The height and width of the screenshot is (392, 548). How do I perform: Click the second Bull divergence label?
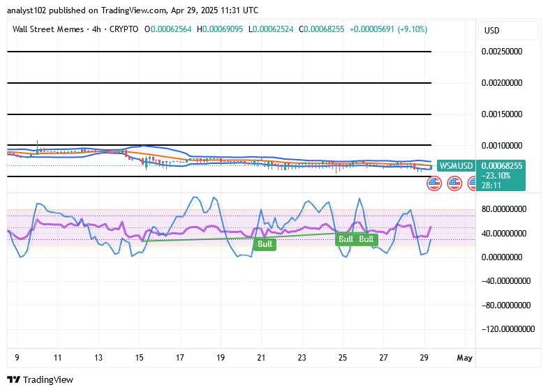tap(346, 239)
